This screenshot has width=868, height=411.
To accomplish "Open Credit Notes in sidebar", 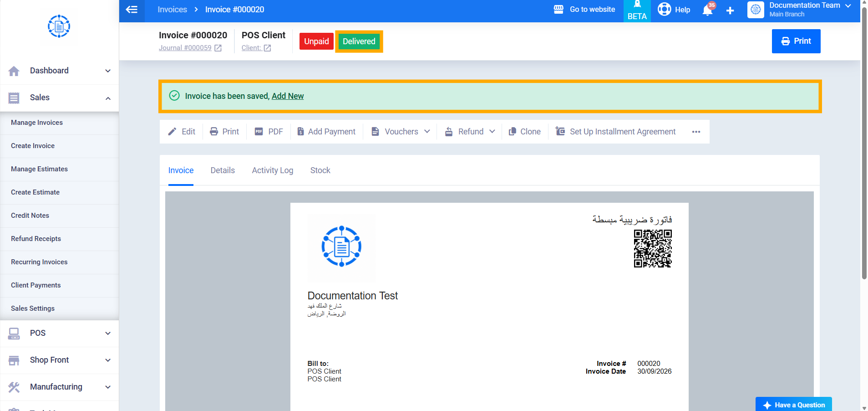I will [60, 216].
